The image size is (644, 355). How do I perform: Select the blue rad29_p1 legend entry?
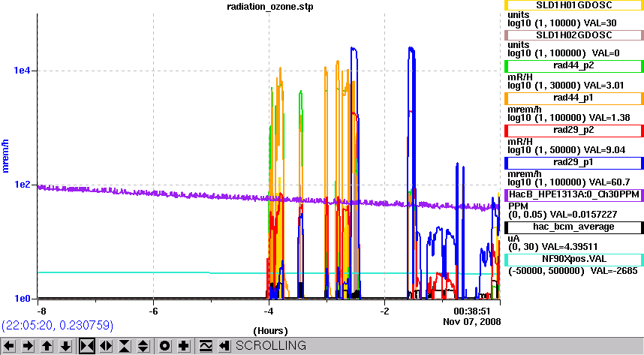tap(573, 163)
